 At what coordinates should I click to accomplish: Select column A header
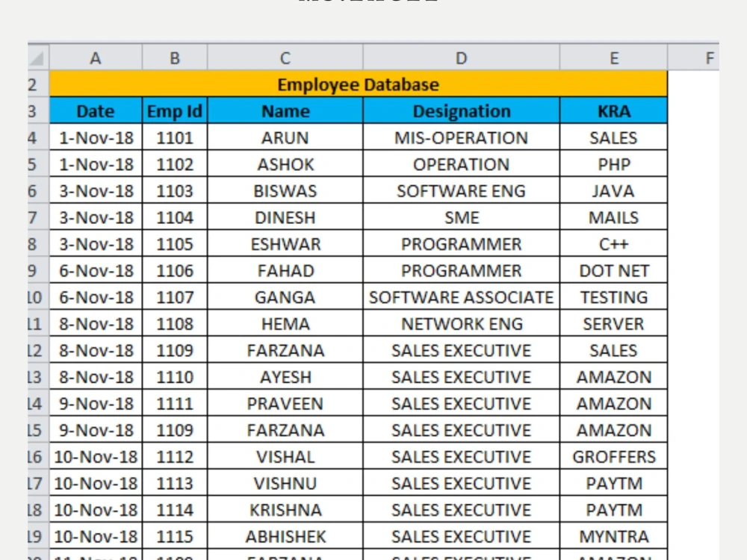(96, 57)
